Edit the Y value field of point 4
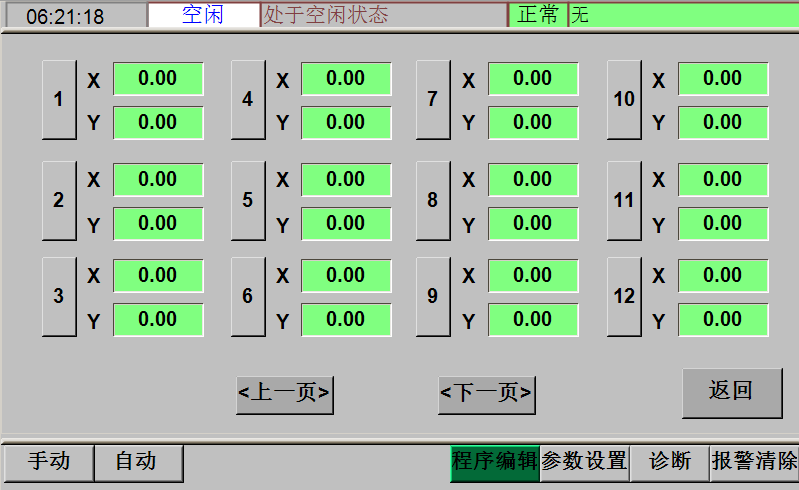799x490 pixels. coord(346,123)
